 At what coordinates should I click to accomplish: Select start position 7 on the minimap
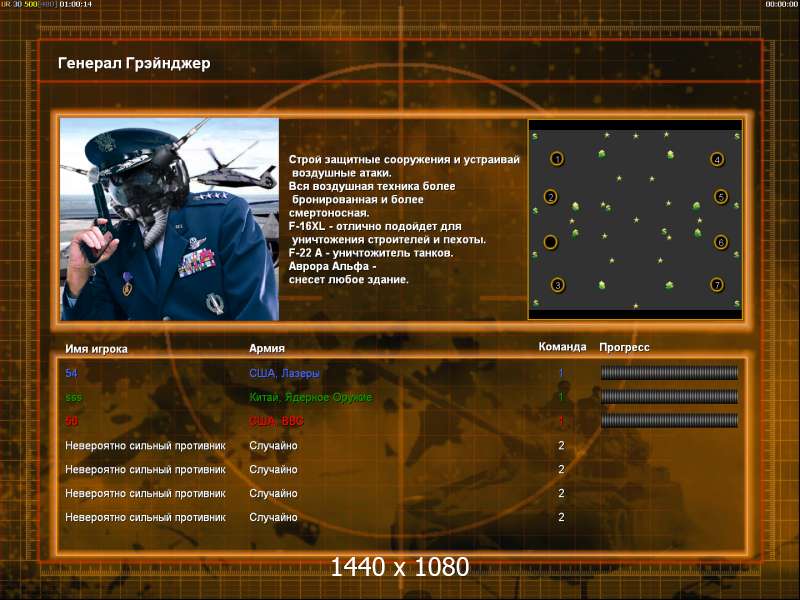717,285
